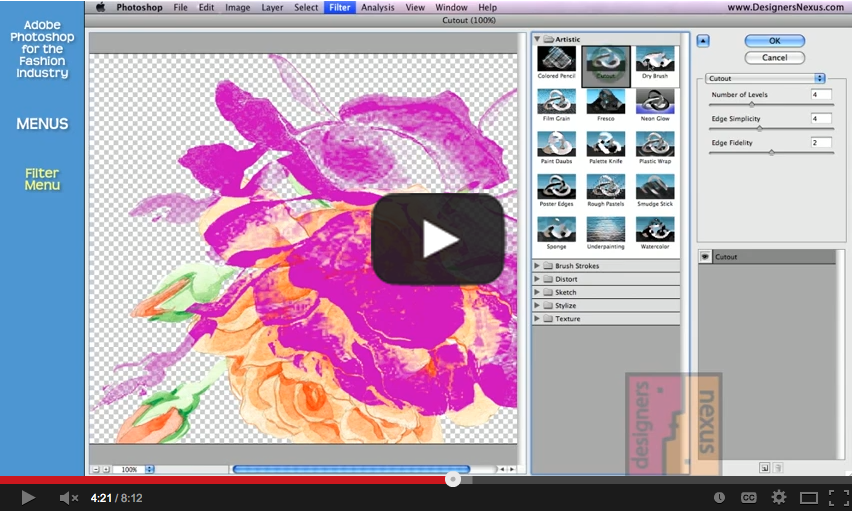Image resolution: width=852 pixels, height=511 pixels.
Task: Click the zoom out minus button
Action: (x=96, y=469)
